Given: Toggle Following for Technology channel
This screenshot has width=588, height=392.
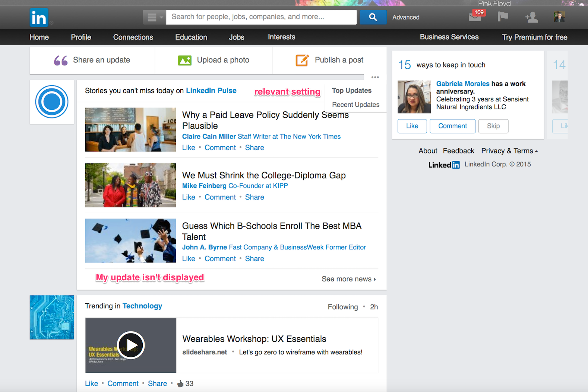Looking at the screenshot, I should click(x=343, y=307).
